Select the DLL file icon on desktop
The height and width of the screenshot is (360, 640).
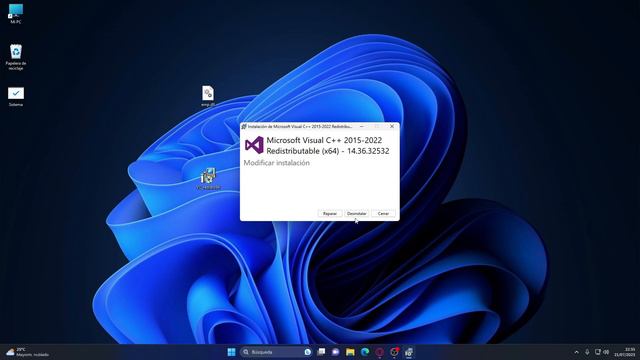tap(208, 96)
